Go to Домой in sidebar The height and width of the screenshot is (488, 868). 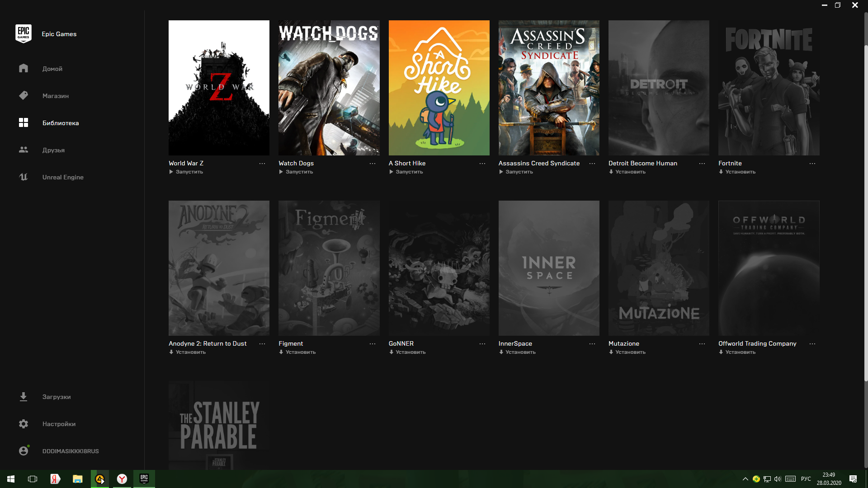click(52, 69)
